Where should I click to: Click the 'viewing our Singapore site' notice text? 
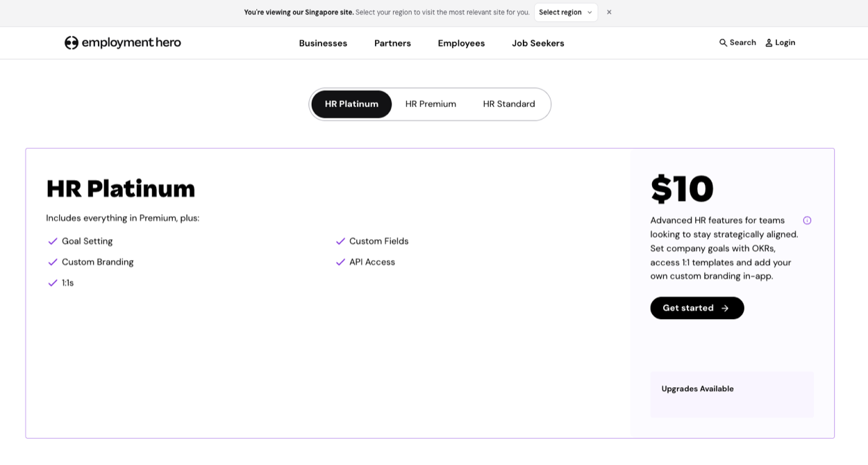pos(299,12)
